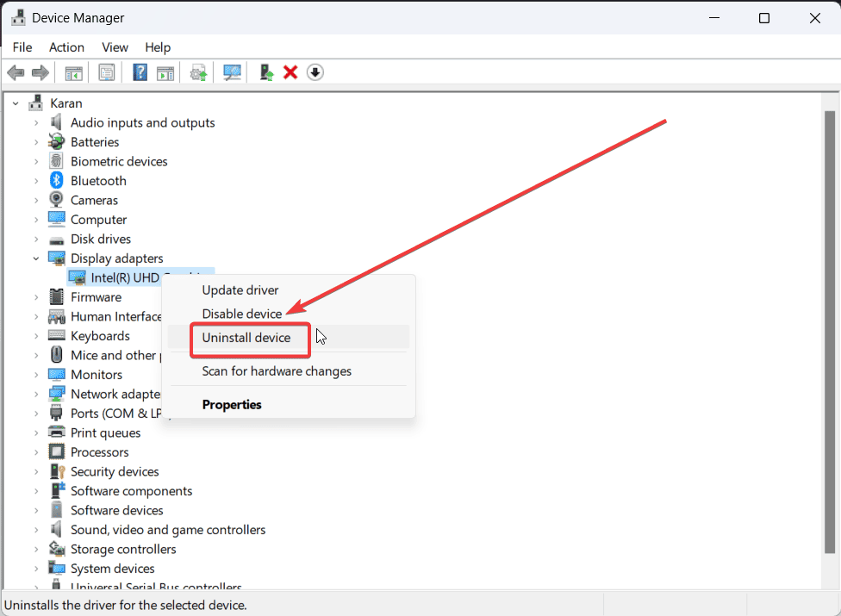Open the View menu
Viewport: 841px width, 616px height.
[115, 47]
